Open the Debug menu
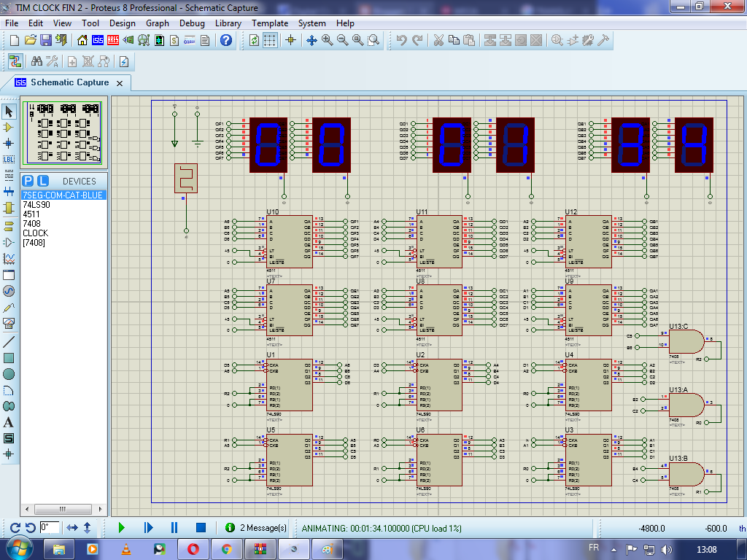This screenshot has width=747, height=560. click(x=192, y=23)
